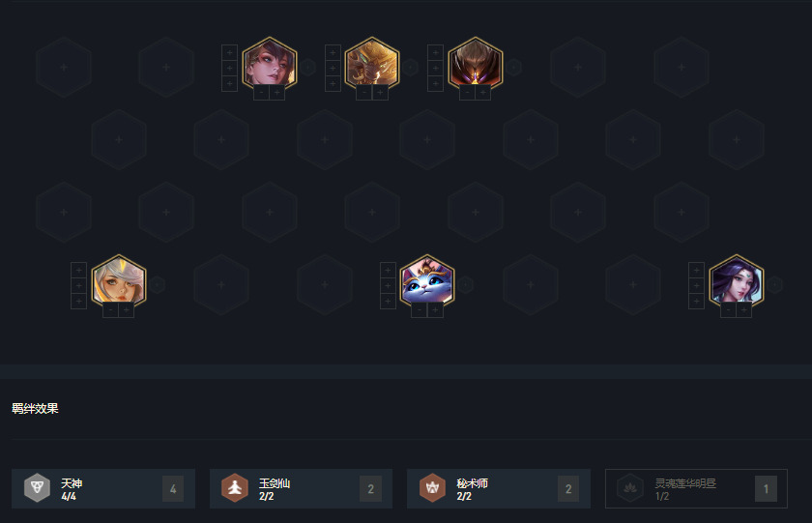The width and height of the screenshot is (812, 523).
Task: Raise star level below the Yuumi portrait
Action: point(435,310)
